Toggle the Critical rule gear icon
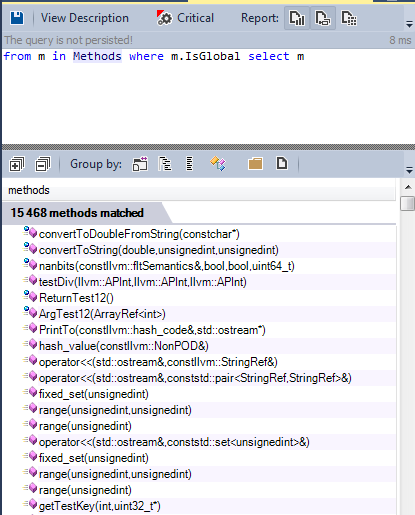The height and width of the screenshot is (515, 415). [x=164, y=18]
